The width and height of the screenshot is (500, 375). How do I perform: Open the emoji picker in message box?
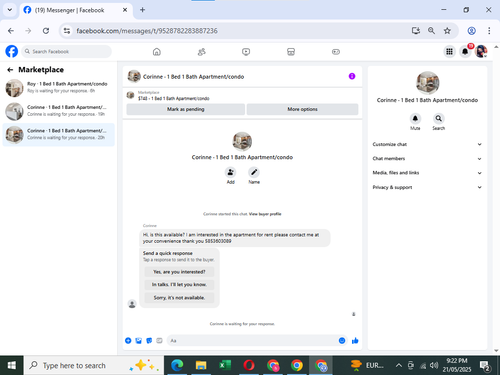point(342,340)
